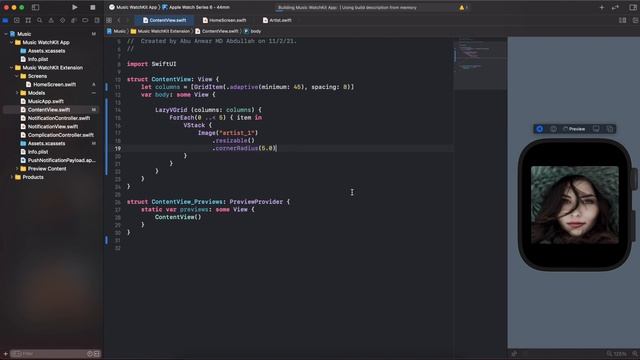Toggle the inspector panel on the right

pos(633,7)
